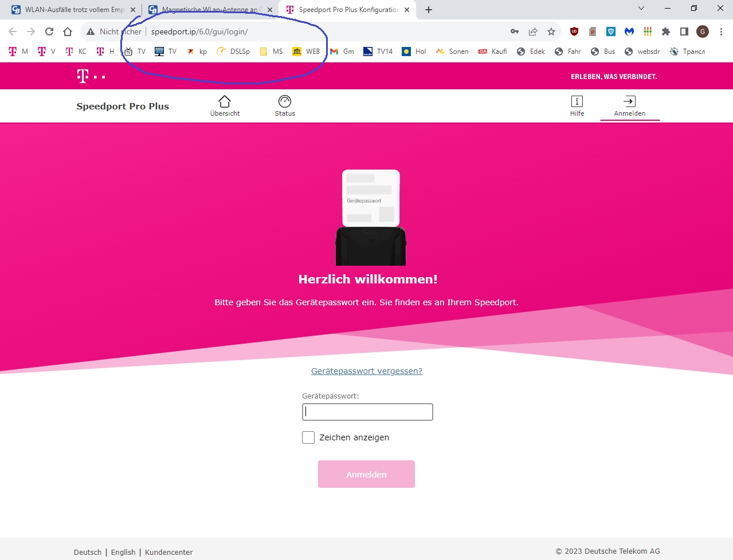Open the Gm Gmail bookmark
The image size is (733, 560).
click(x=342, y=52)
